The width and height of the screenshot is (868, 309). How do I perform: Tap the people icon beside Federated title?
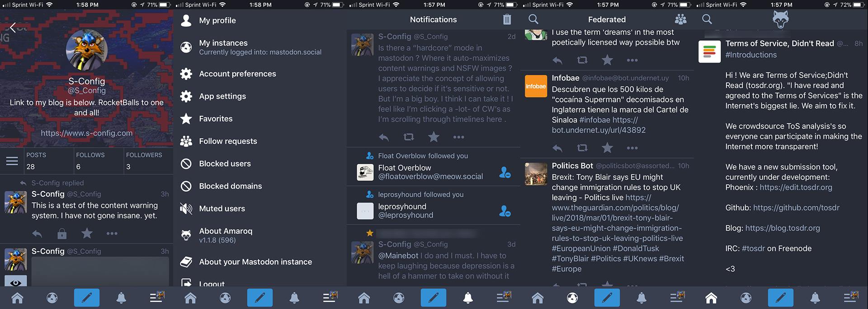[680, 19]
